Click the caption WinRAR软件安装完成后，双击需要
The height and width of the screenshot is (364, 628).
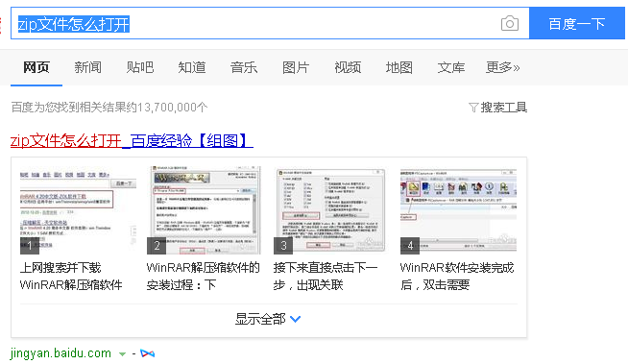coord(457,276)
